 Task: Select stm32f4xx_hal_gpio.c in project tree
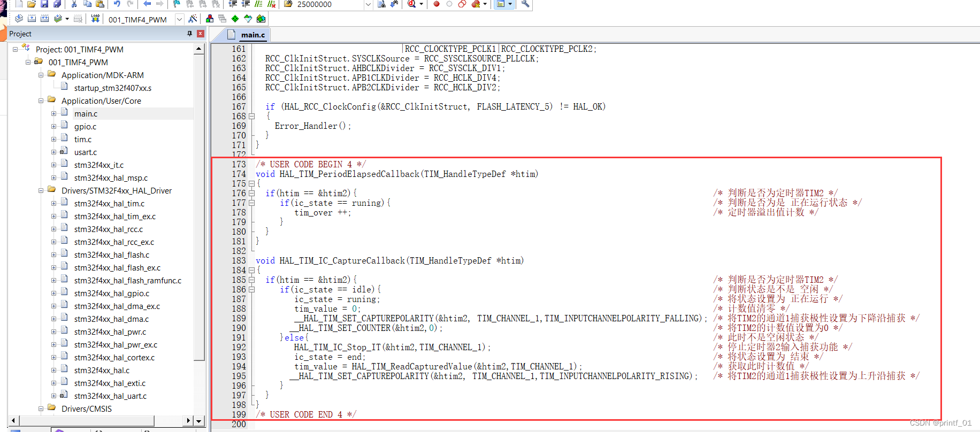(x=112, y=294)
